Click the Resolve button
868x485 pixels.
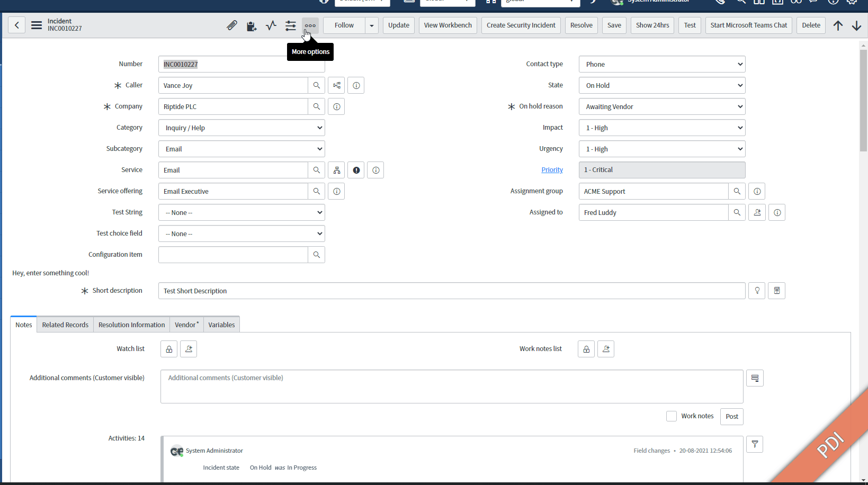click(581, 25)
